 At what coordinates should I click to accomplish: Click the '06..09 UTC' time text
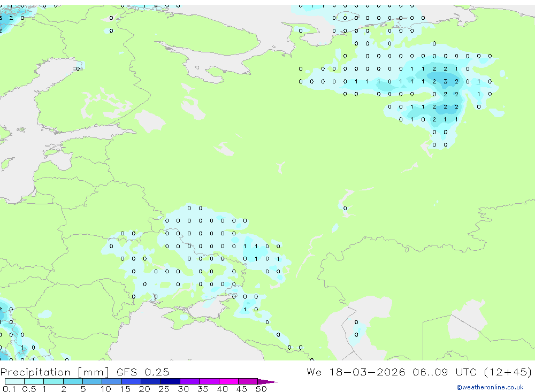(444, 372)
